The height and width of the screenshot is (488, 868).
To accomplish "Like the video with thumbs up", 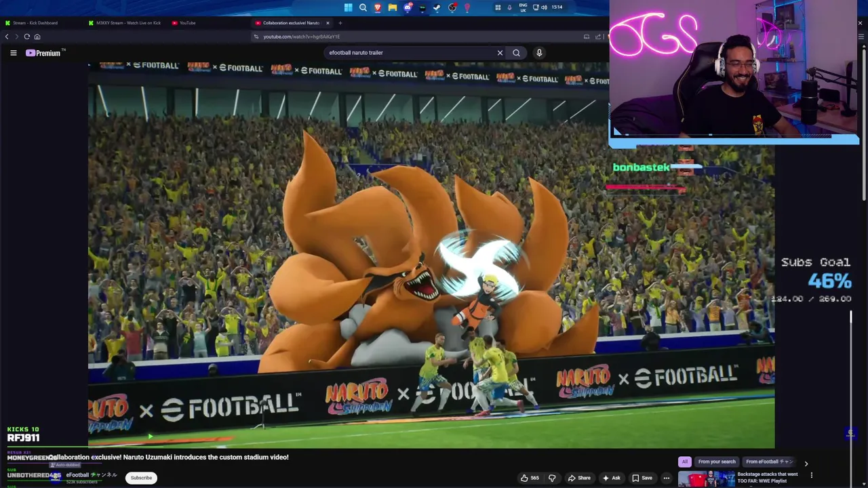I will (530, 478).
